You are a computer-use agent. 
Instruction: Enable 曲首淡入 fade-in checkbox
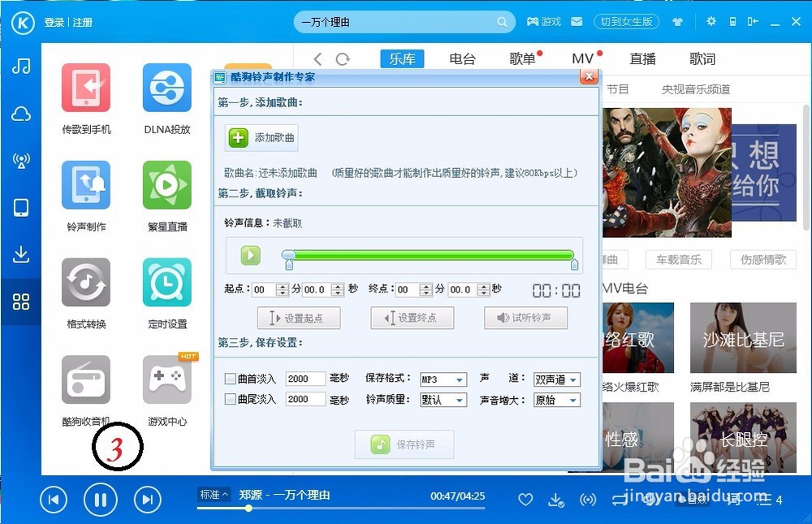[x=231, y=379]
